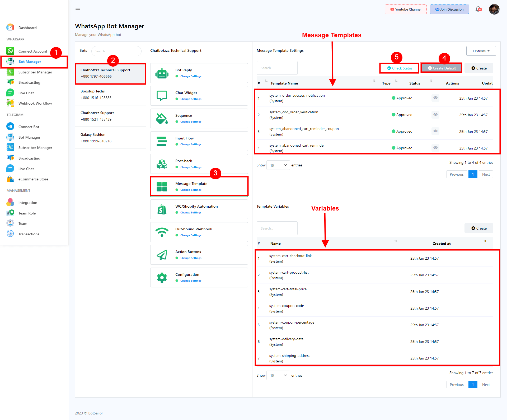Open the templates Show entries dropdown

pos(278,165)
